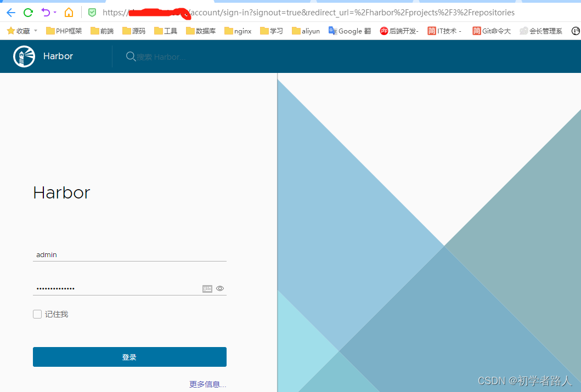Click the Harbor lighthouse logo
This screenshot has height=392, width=581.
(x=24, y=56)
